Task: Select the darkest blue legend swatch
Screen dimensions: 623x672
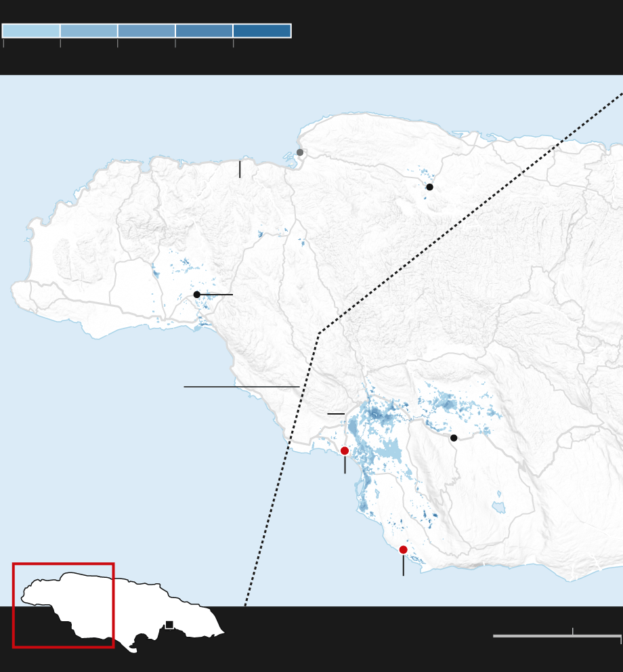Action: (262, 30)
